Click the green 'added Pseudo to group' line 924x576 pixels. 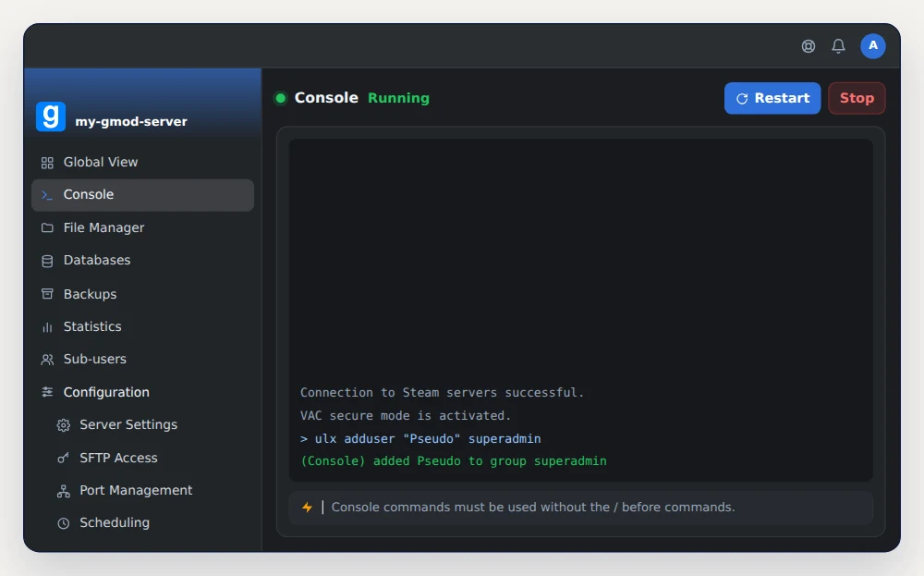(x=453, y=461)
